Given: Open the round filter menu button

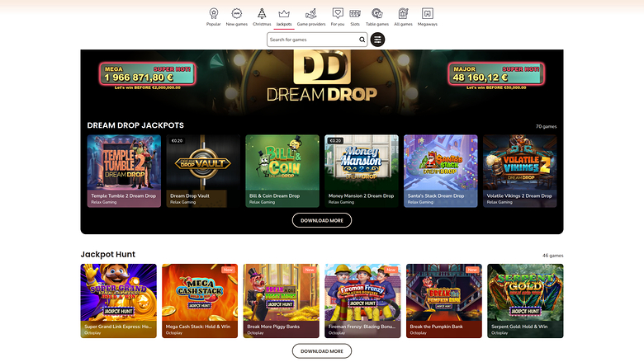Looking at the screenshot, I should (377, 40).
